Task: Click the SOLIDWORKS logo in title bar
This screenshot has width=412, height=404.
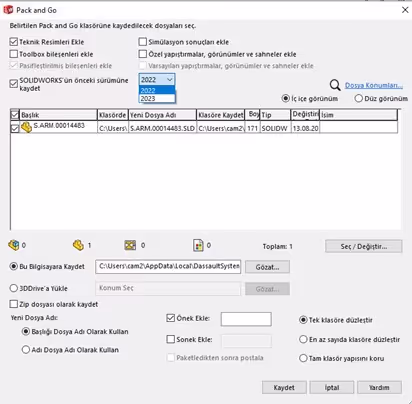Action: point(8,10)
